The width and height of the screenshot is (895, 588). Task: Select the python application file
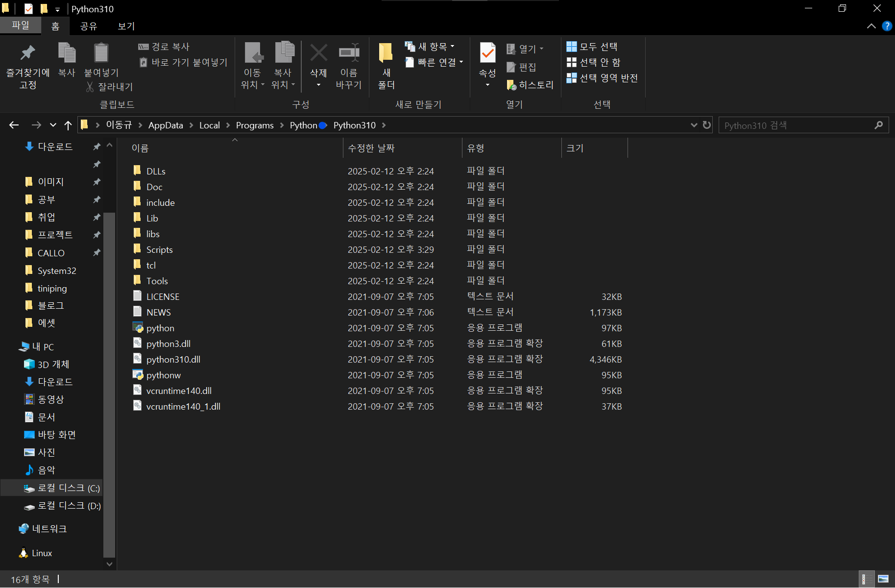[153, 328]
